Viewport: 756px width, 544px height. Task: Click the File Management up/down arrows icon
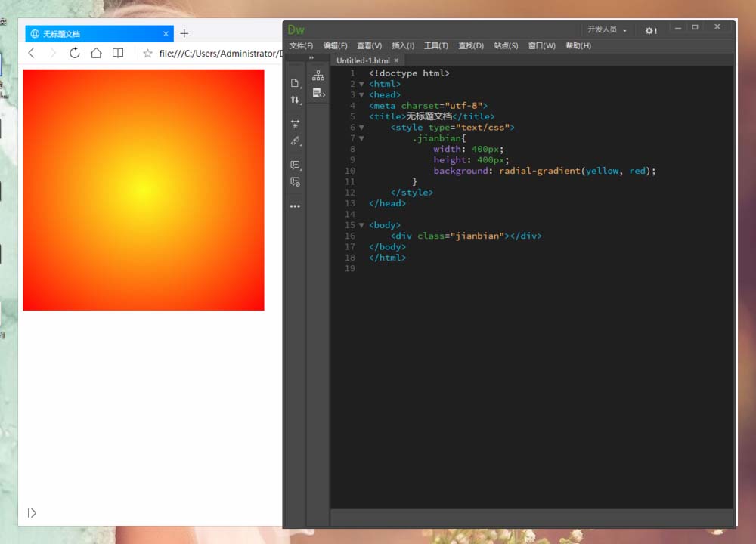[x=295, y=100]
